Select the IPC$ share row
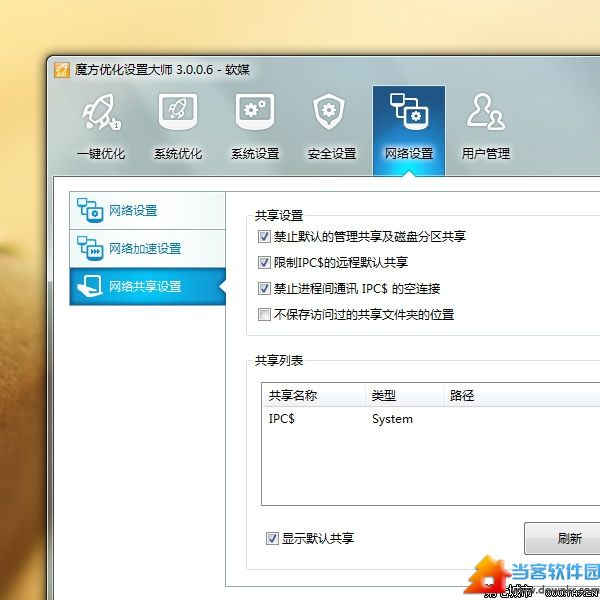Screen dimensions: 600x600 (x=431, y=419)
